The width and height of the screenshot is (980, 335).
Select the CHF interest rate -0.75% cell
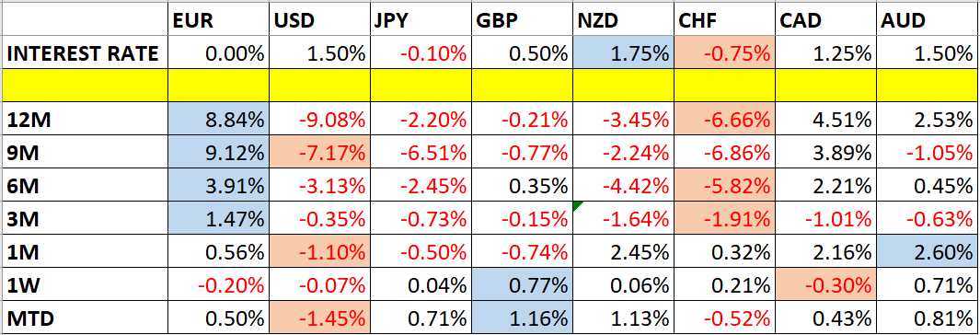(724, 53)
